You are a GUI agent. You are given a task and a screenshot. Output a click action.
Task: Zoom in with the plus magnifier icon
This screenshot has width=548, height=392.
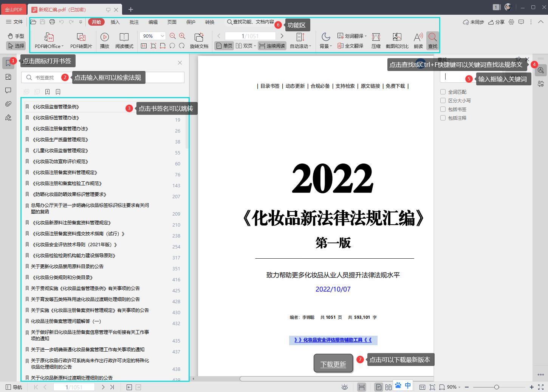click(x=182, y=36)
